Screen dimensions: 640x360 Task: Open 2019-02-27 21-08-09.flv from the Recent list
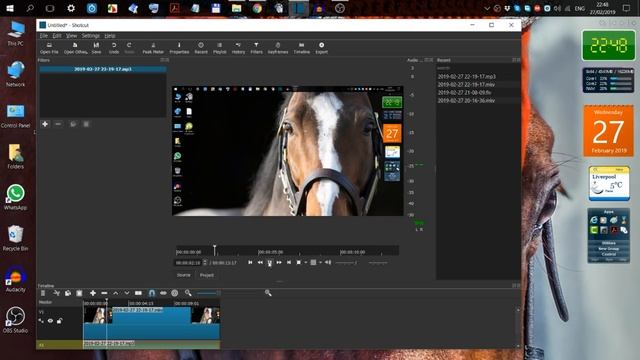click(x=464, y=93)
